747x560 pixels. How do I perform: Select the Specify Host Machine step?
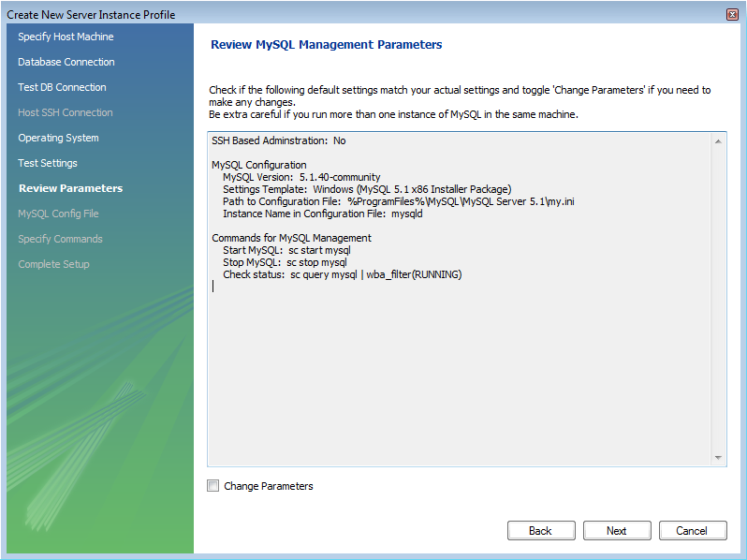[x=66, y=37]
